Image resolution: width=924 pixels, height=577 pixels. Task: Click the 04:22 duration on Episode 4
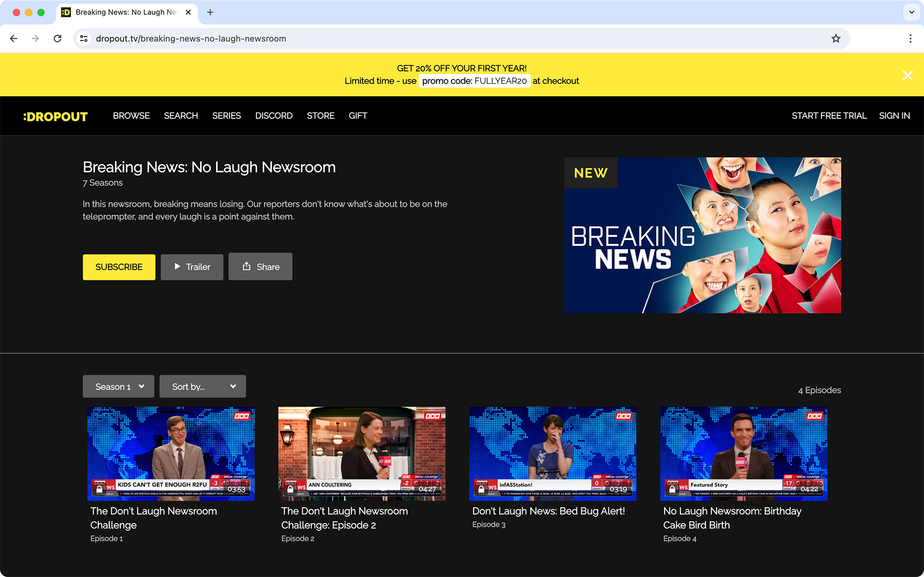(809, 489)
